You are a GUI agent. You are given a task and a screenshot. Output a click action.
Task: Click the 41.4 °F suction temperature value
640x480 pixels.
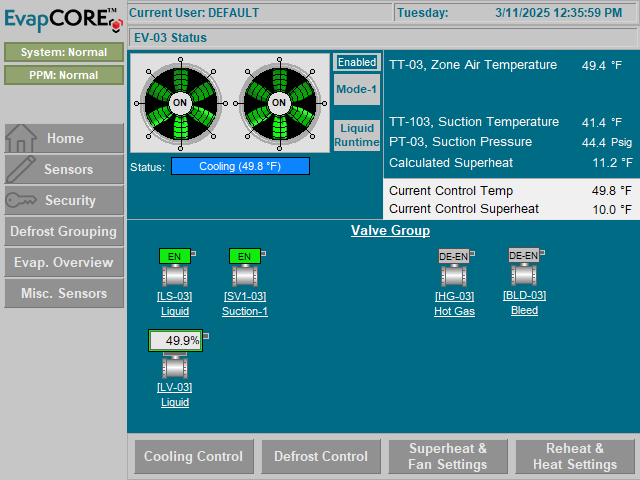[602, 122]
